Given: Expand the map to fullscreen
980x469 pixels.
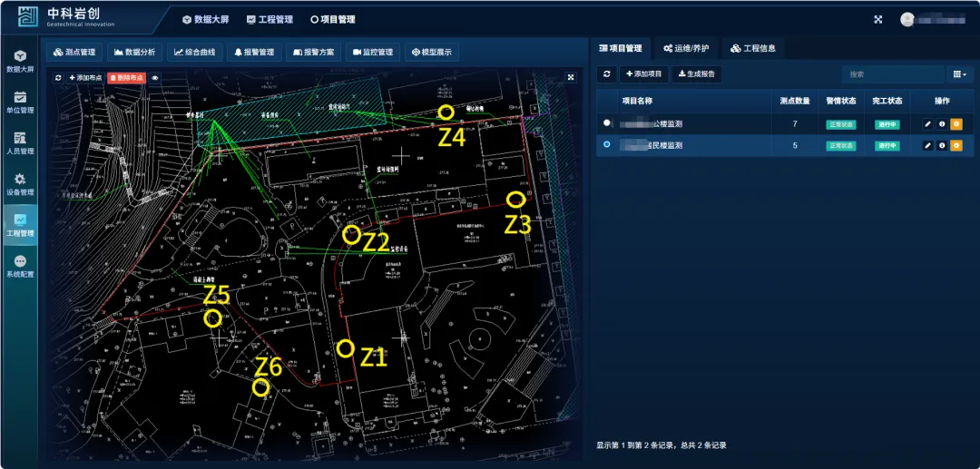Looking at the screenshot, I should (571, 78).
